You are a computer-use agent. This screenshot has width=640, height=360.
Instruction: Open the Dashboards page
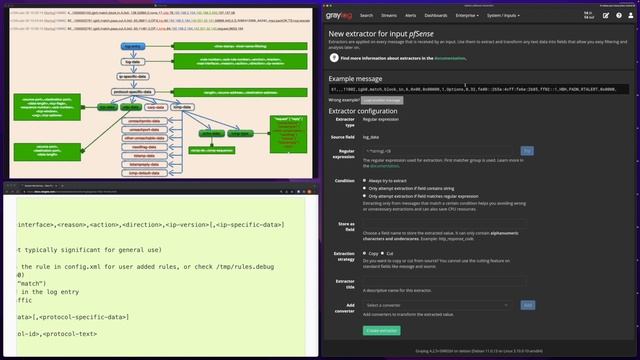436,16
